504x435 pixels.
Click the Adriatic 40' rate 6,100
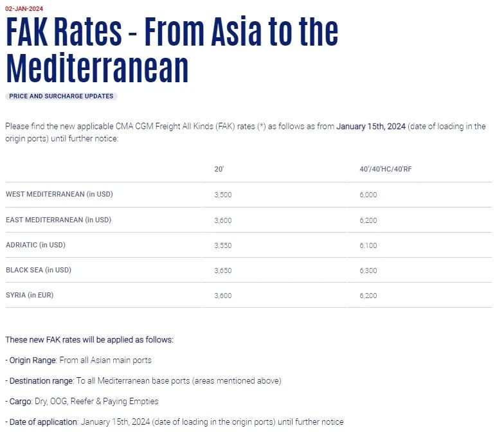(x=368, y=245)
